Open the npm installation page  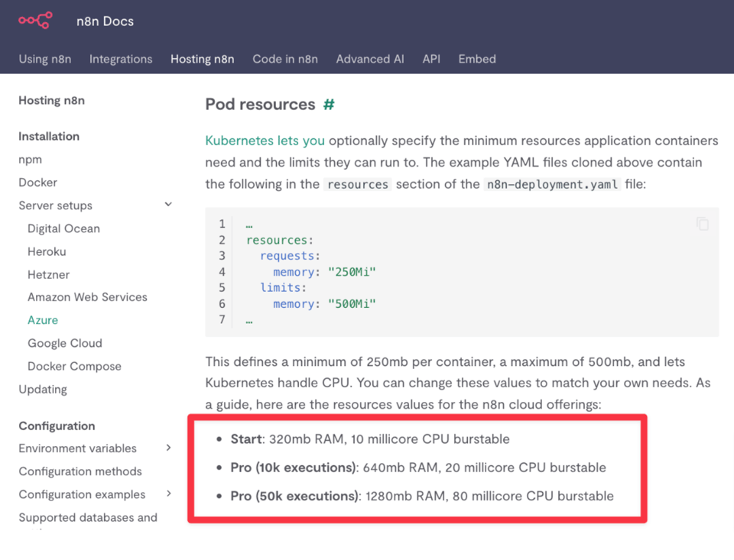(31, 160)
